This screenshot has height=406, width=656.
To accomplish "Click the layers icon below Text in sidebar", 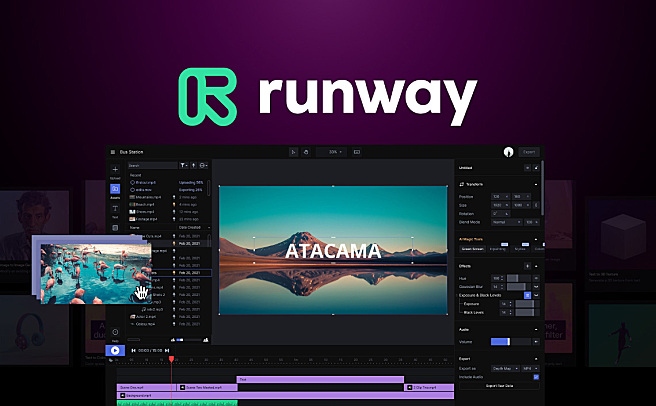I will tap(115, 228).
